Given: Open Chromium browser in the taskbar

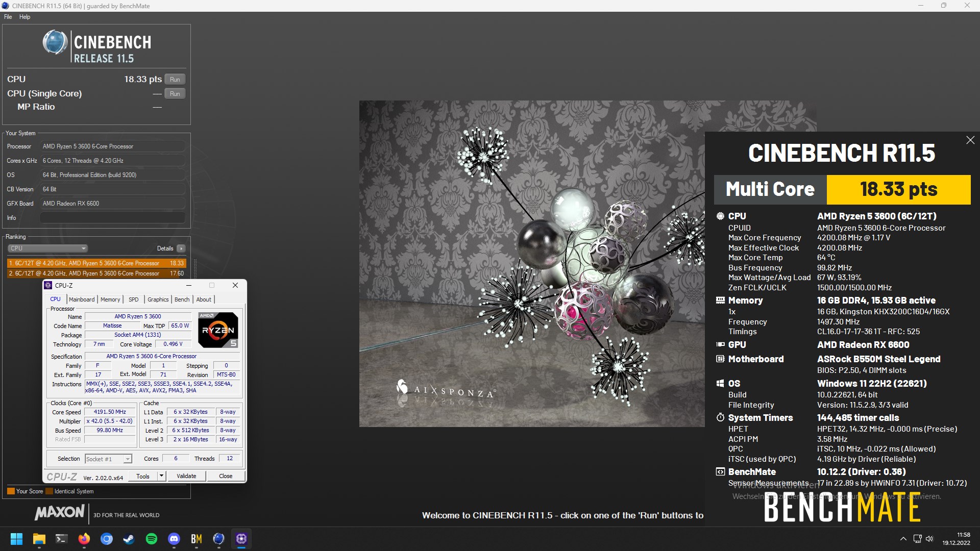Looking at the screenshot, I should click(107, 539).
